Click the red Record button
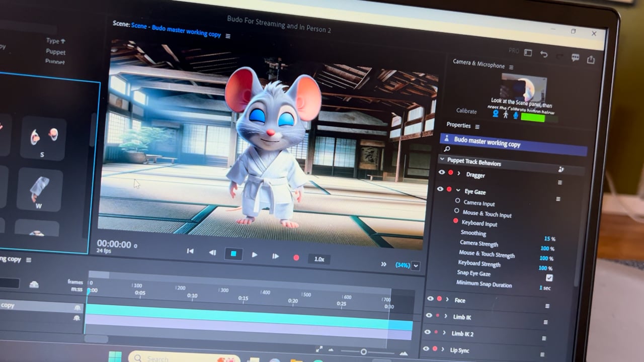The width and height of the screenshot is (644, 362). (x=296, y=258)
